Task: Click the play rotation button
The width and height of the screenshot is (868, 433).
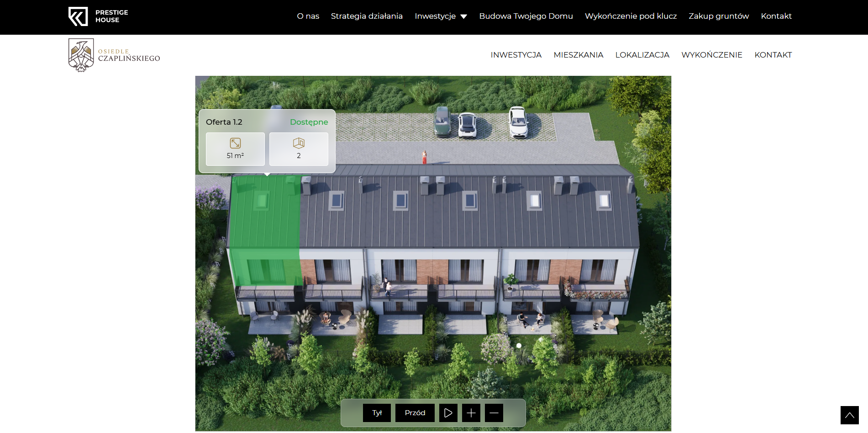Action: (x=448, y=413)
